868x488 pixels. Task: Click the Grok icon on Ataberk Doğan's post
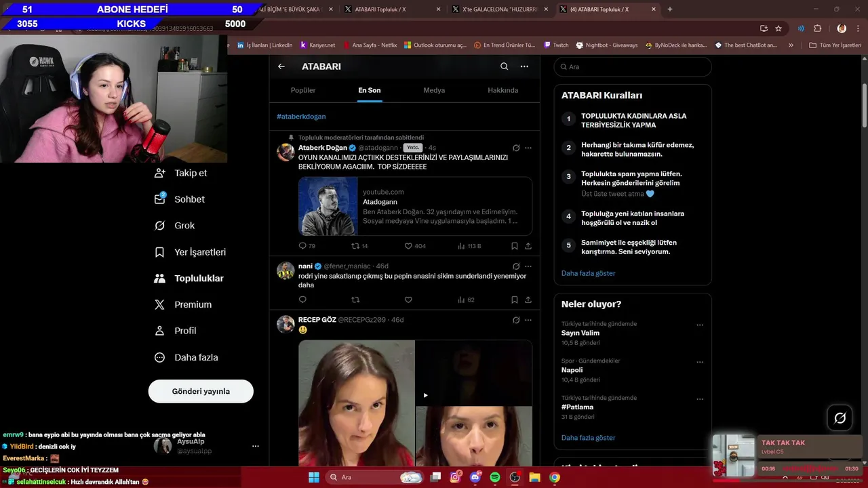516,148
